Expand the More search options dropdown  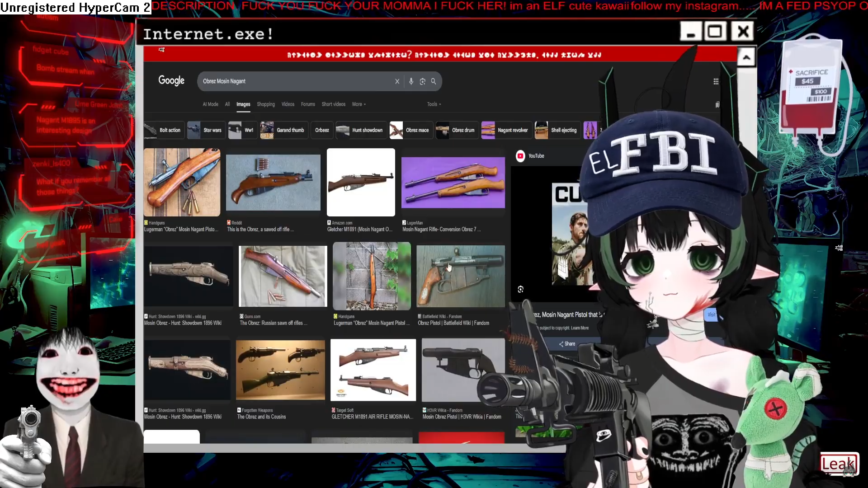359,104
